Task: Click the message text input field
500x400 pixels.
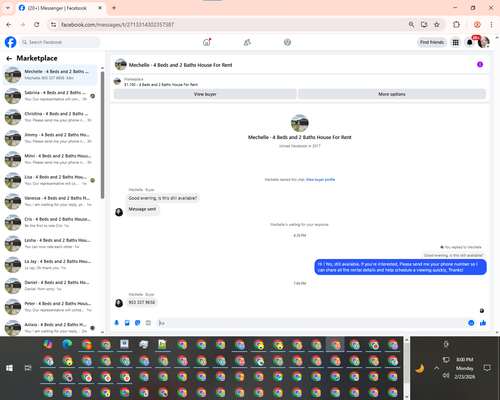Action: (x=312, y=323)
